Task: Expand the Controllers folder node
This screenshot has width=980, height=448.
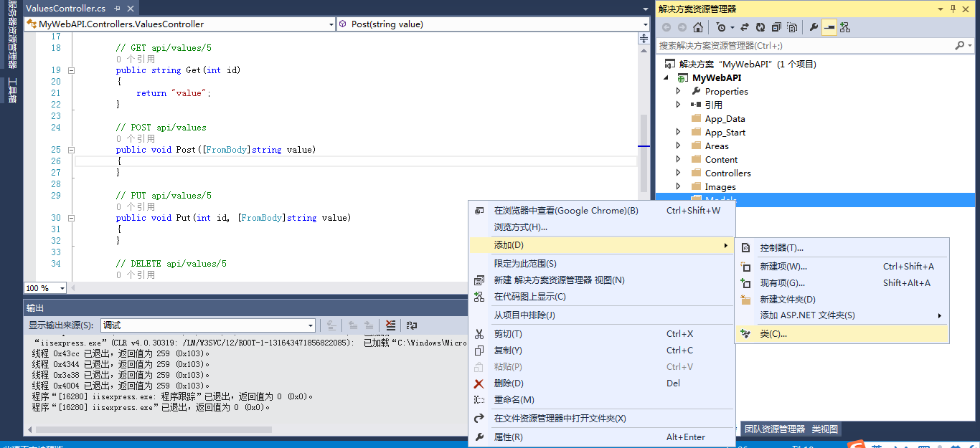Action: [679, 173]
